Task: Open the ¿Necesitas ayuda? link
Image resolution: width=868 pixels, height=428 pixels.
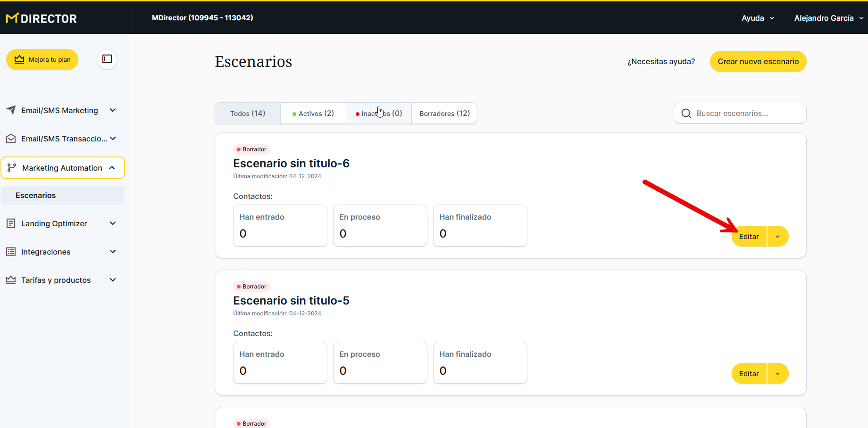Action: click(661, 62)
